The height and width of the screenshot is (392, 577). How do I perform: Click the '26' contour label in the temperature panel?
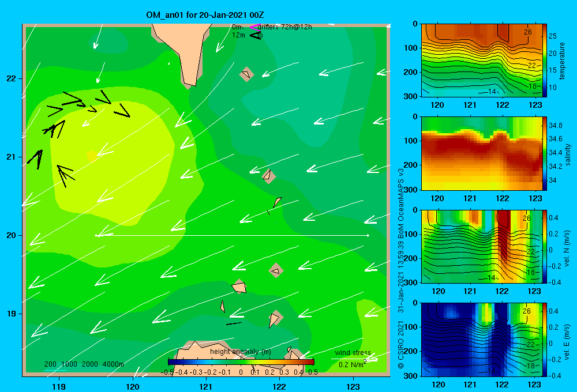528,32
